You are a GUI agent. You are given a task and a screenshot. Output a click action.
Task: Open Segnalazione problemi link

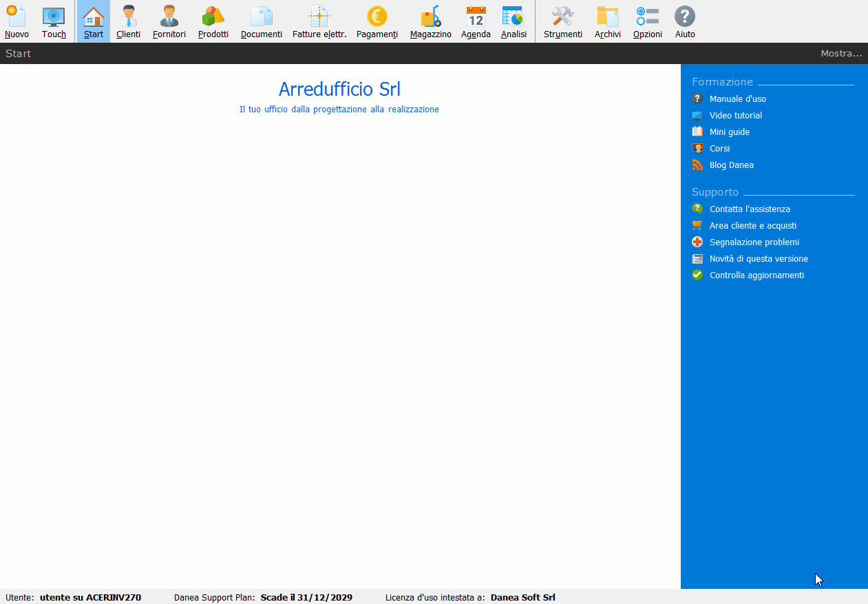pos(754,242)
